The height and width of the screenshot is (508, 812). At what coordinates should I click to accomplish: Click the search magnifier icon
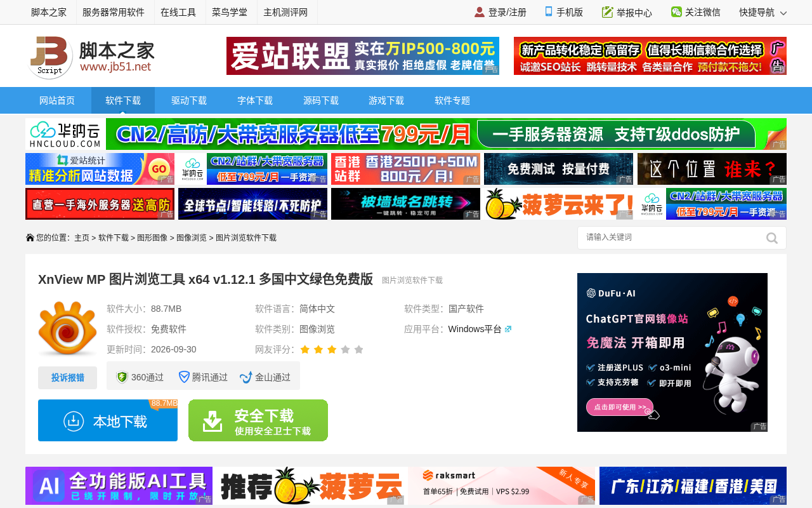pos(772,238)
